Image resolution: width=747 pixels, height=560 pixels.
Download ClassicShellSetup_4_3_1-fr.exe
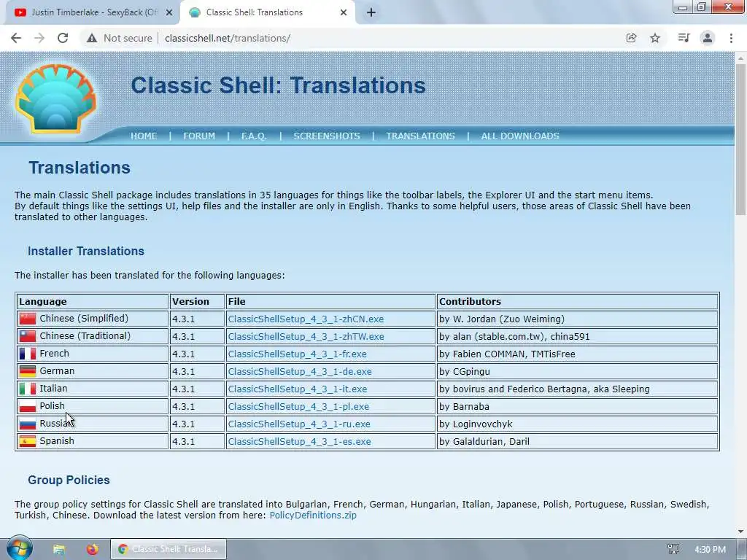(x=298, y=354)
